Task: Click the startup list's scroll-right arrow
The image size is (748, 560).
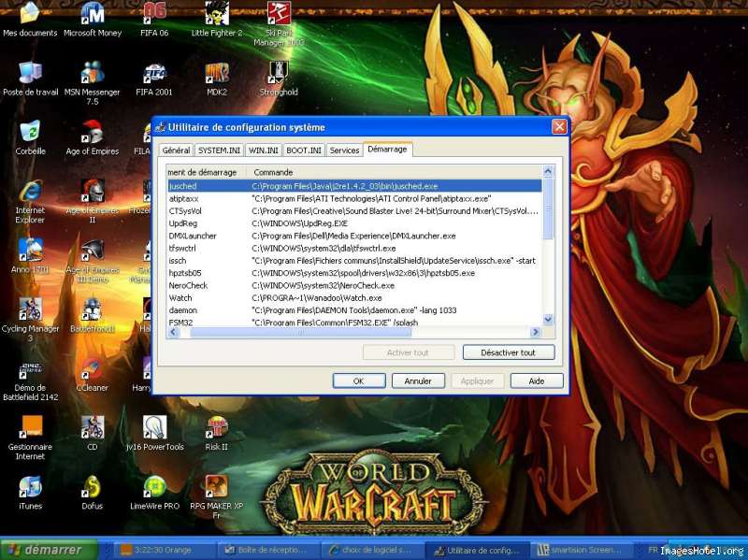Action: tap(536, 332)
